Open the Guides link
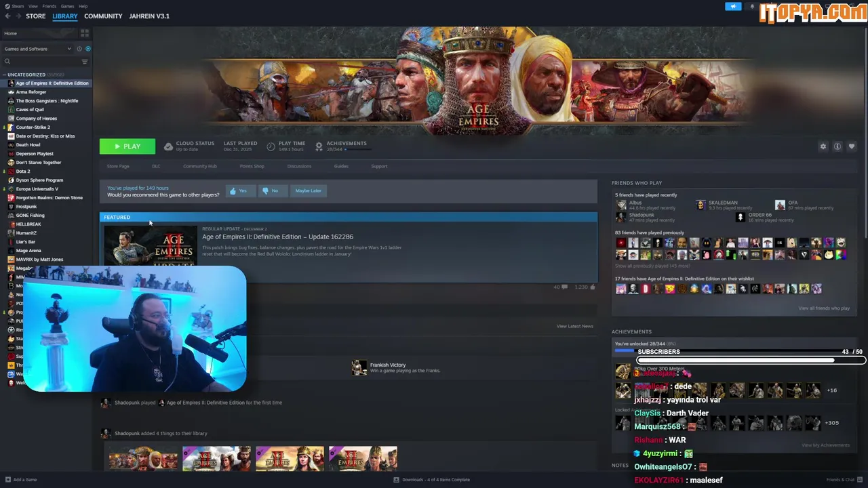This screenshot has height=488, width=868. [x=341, y=167]
